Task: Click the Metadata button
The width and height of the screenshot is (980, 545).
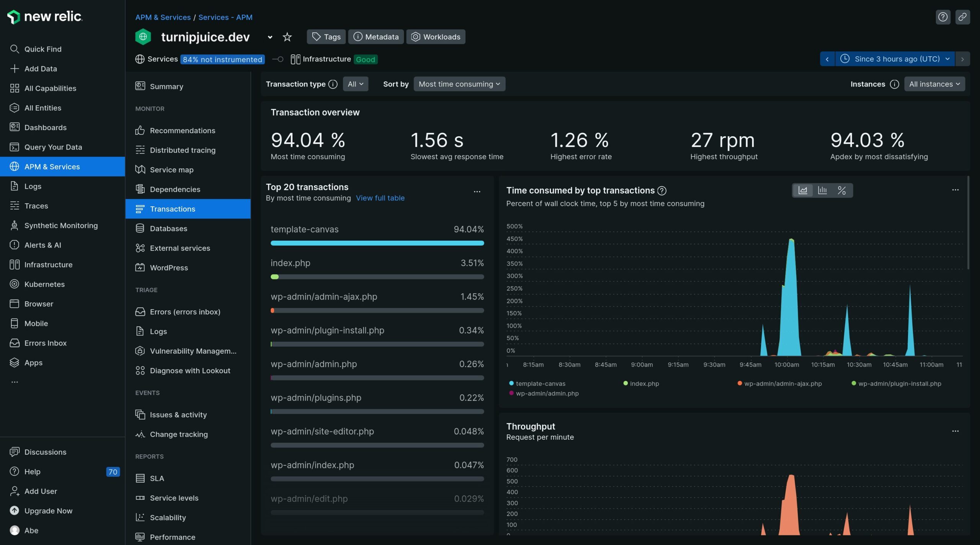Action: [x=376, y=37]
